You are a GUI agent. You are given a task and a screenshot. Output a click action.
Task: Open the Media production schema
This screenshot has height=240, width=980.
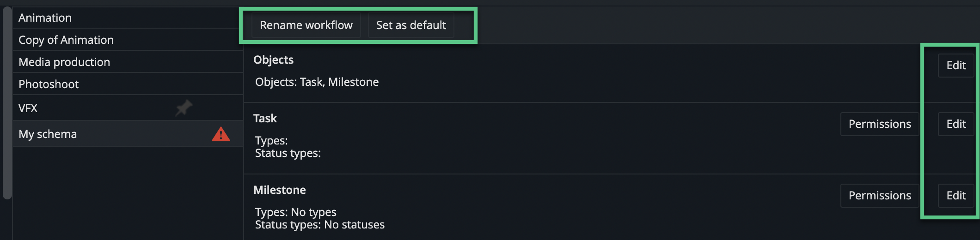(64, 62)
